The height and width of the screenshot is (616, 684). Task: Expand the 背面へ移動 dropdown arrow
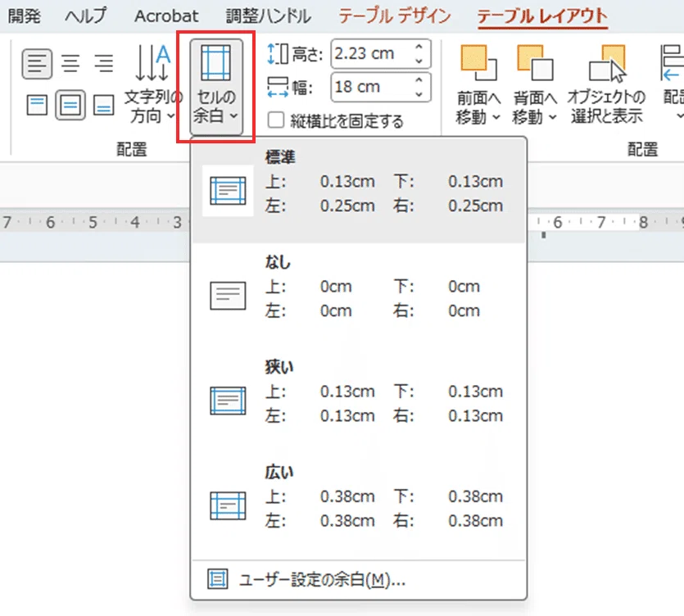click(x=552, y=117)
